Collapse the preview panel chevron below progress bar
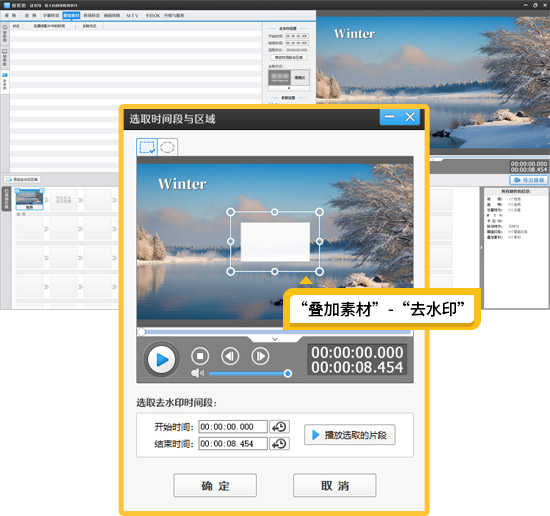Screen dimensions: 550x516 pos(275,339)
